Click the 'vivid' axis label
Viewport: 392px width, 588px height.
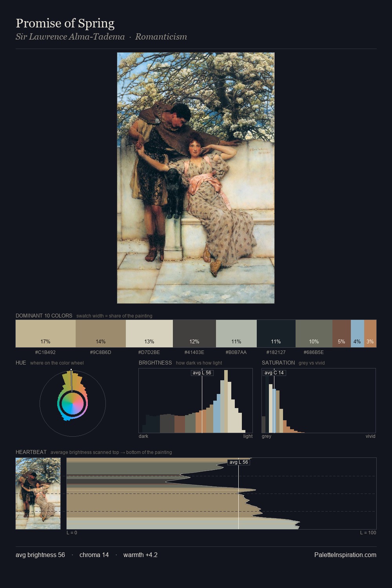point(370,436)
